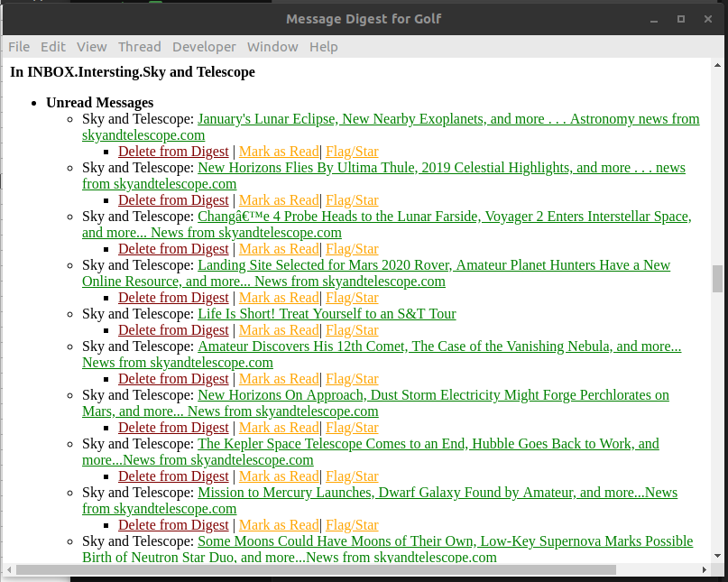Flag/Star the Mission to Mercury message
This screenshot has width=728, height=582.
click(x=352, y=525)
